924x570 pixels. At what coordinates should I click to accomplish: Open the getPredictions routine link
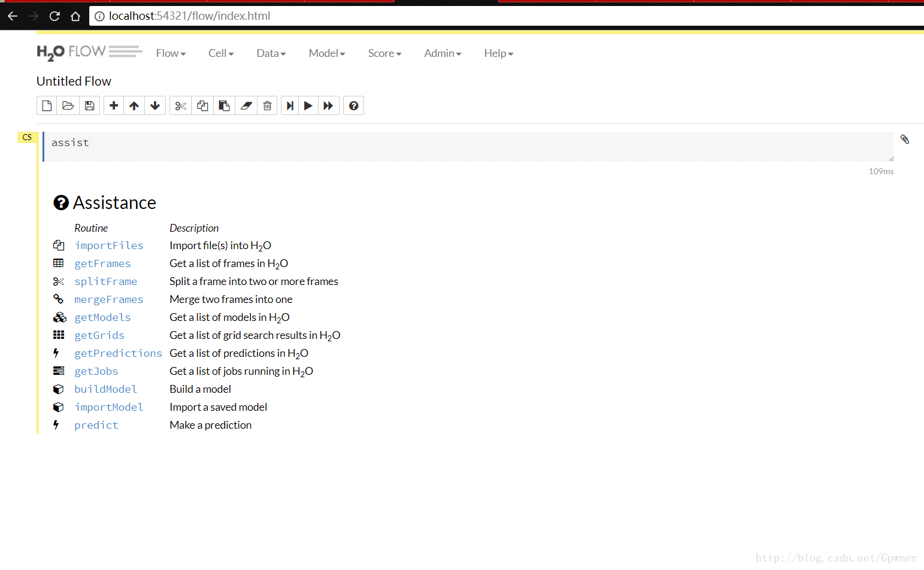click(x=119, y=353)
